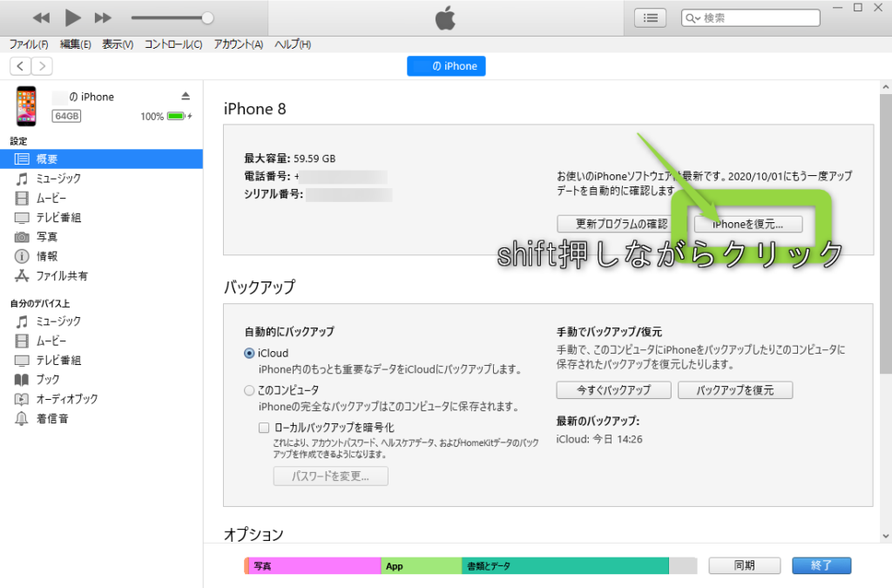Click the rewind playback button
The height and width of the screenshot is (588, 892).
click(x=41, y=18)
